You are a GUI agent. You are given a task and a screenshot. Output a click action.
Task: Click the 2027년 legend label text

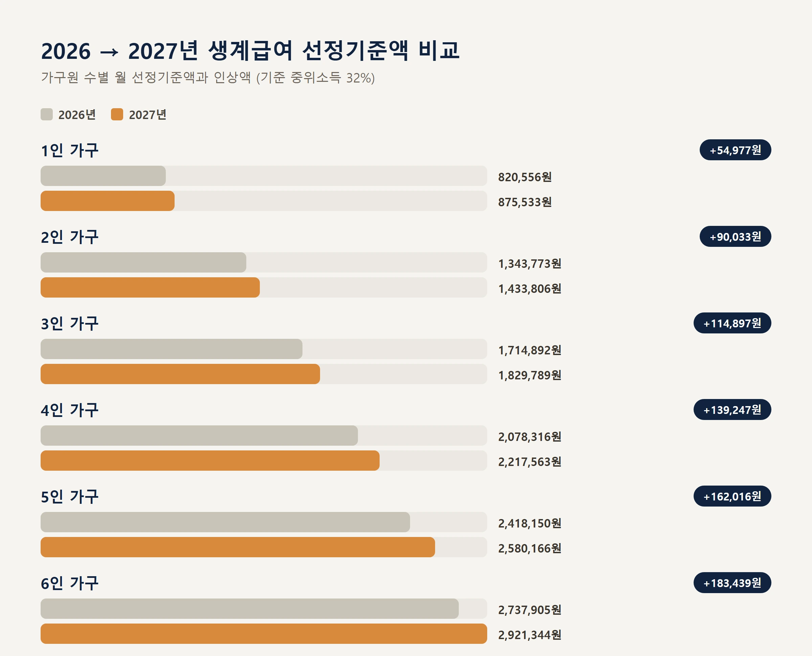tap(148, 115)
